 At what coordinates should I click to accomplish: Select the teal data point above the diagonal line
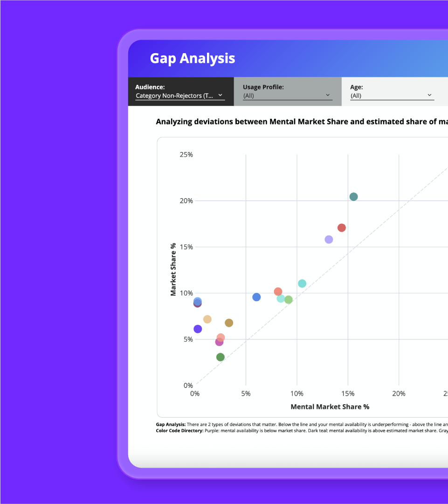tap(353, 196)
